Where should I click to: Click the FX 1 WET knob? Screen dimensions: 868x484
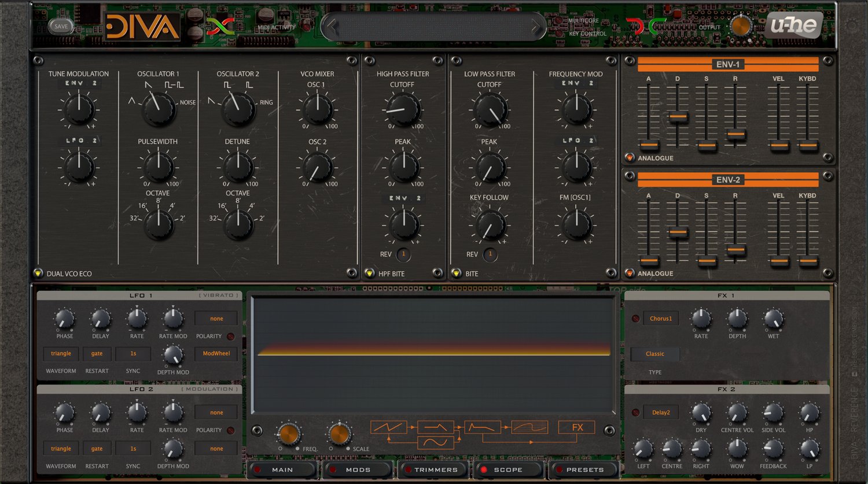click(x=774, y=319)
